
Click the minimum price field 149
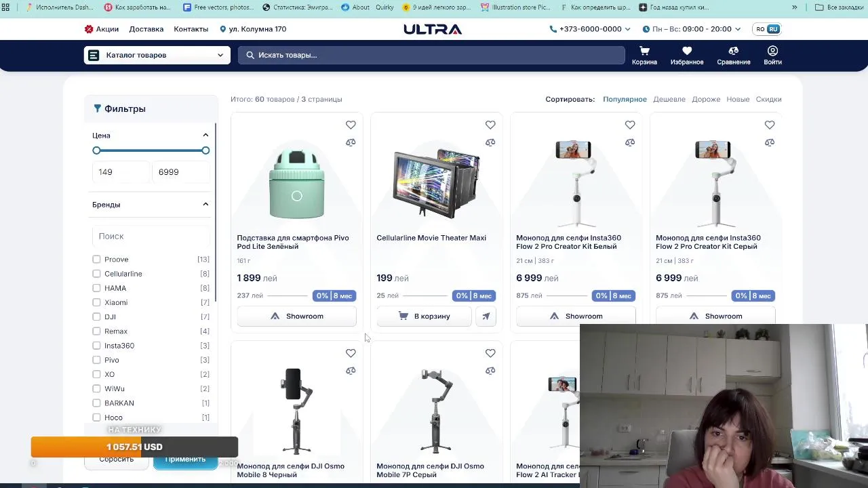[x=121, y=172]
